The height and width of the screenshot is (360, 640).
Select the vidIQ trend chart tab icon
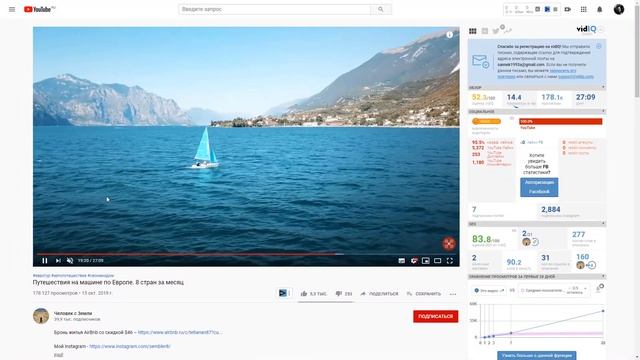click(x=508, y=31)
